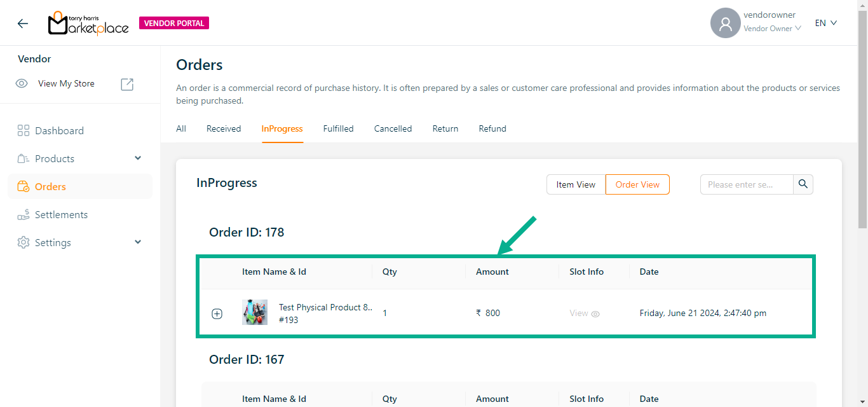
Task: Open store in external link icon
Action: (x=127, y=84)
